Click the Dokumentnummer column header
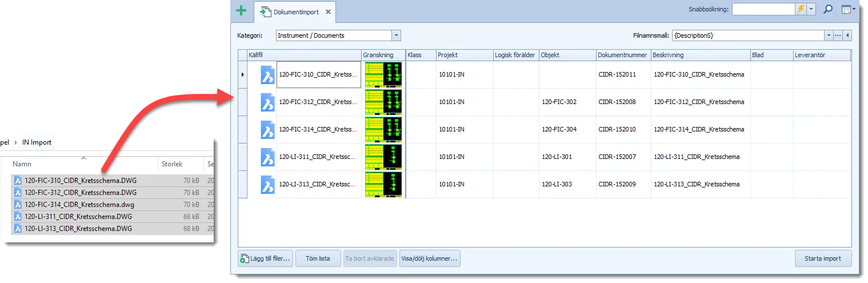Viewport: 868px width, 283px height. pyautogui.click(x=623, y=55)
